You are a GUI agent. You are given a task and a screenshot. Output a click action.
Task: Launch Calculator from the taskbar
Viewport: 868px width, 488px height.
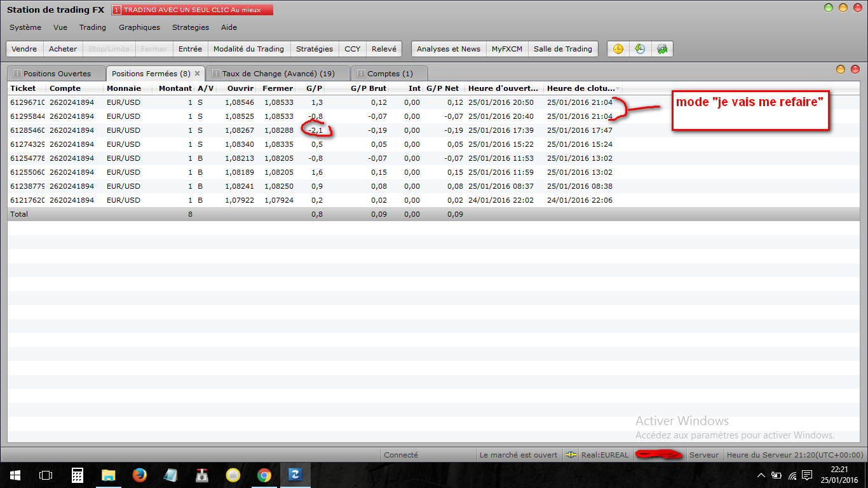[78, 475]
